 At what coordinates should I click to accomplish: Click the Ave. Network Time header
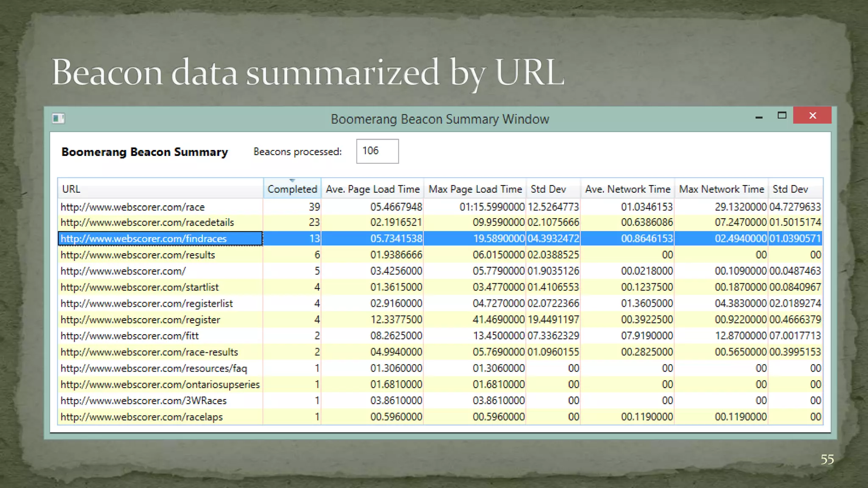[627, 189]
